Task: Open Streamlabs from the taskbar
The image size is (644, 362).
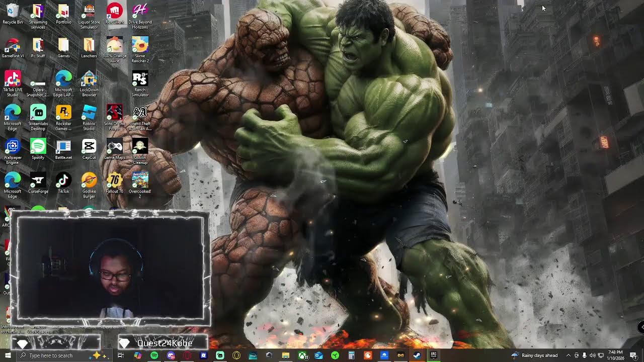Action: (x=220, y=355)
